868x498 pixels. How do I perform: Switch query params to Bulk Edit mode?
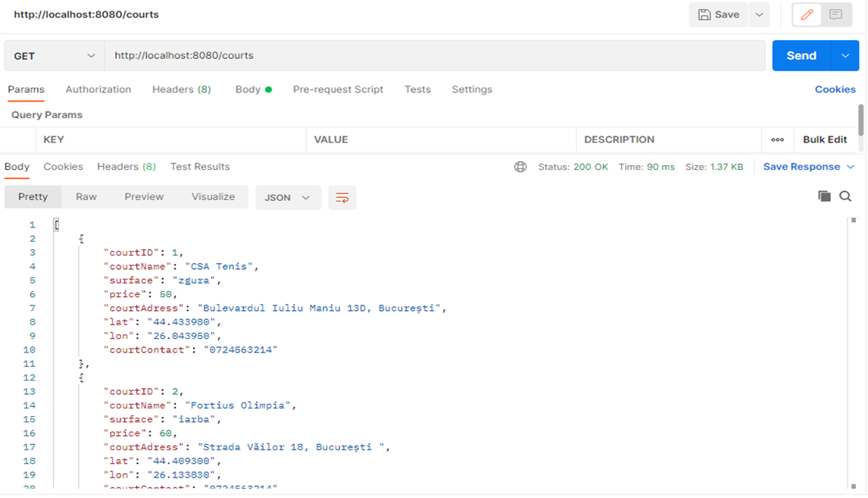pos(824,139)
